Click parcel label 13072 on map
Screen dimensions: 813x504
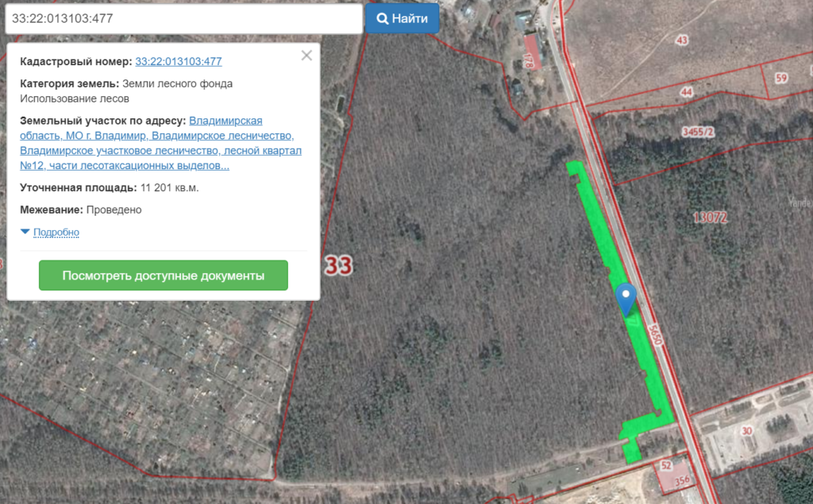[710, 217]
